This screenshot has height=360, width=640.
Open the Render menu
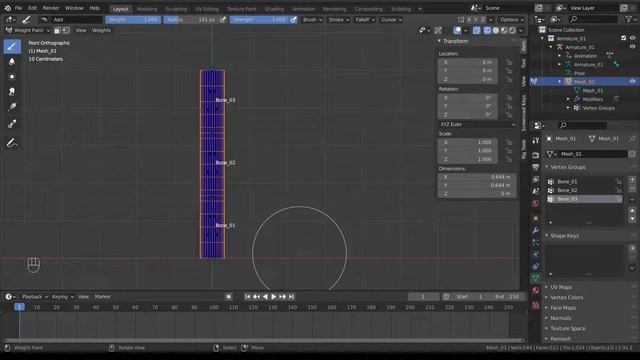(x=51, y=8)
